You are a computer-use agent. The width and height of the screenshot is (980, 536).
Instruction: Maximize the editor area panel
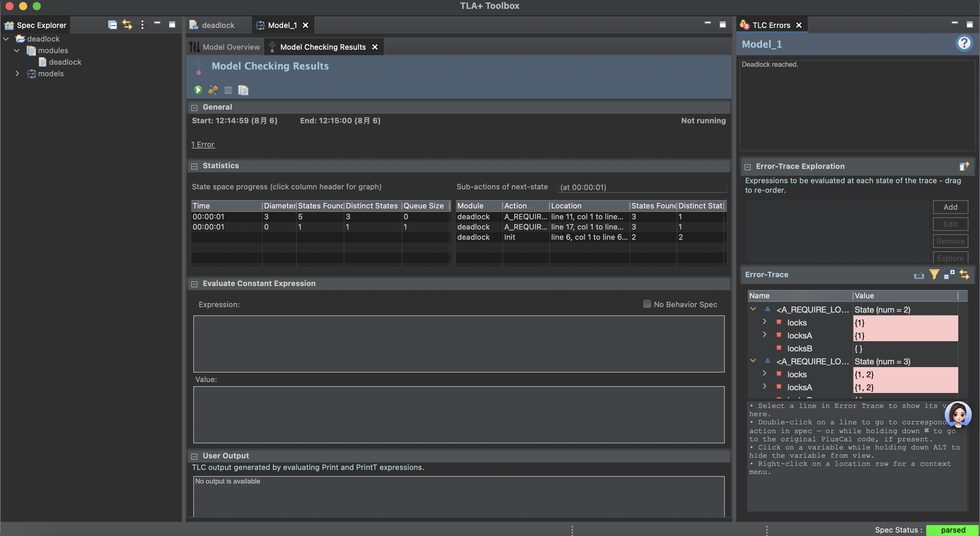pyautogui.click(x=722, y=25)
